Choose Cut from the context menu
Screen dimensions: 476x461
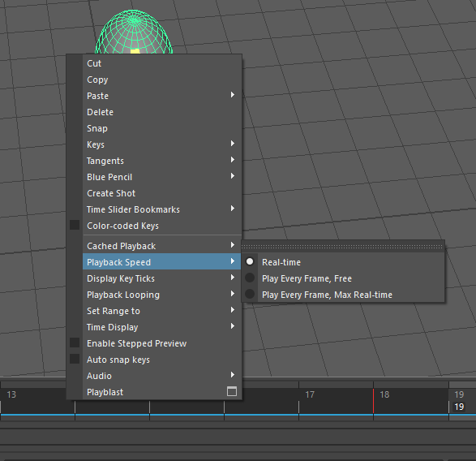[162, 63]
